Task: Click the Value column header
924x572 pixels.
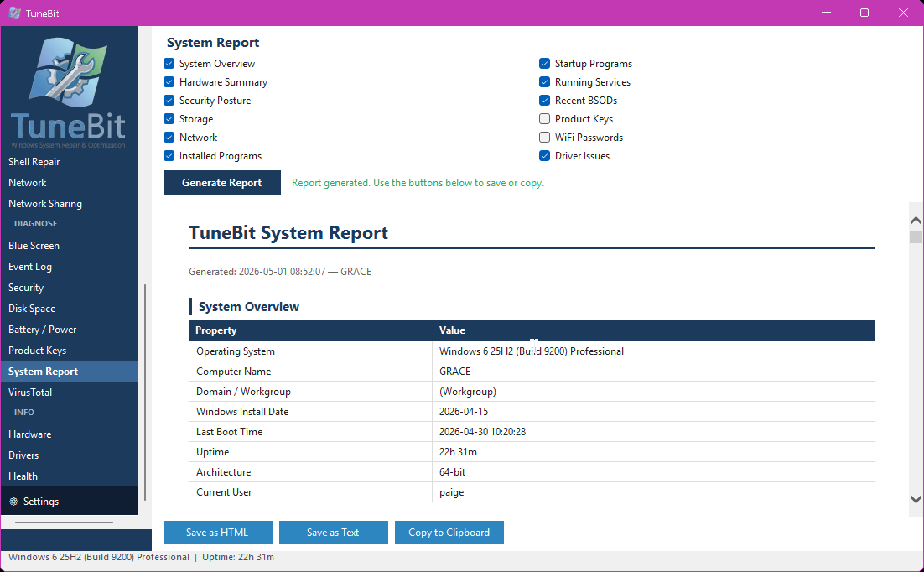Action: coord(654,330)
